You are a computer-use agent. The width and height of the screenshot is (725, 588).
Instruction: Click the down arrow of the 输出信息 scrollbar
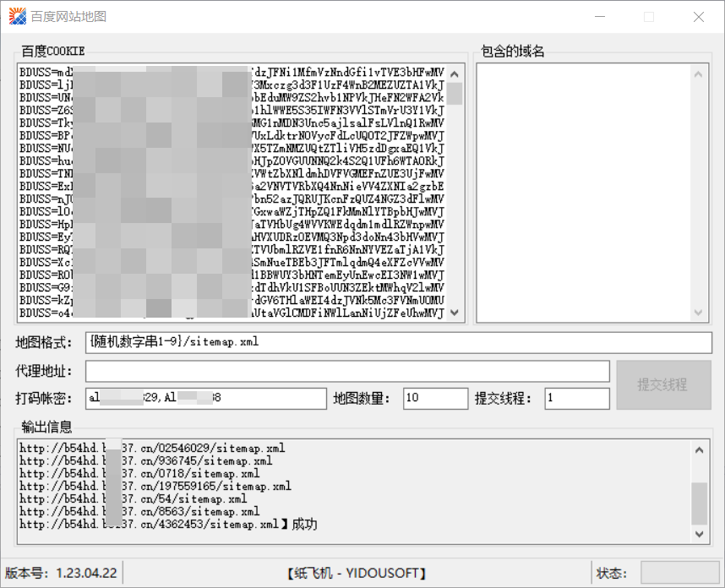tap(699, 534)
